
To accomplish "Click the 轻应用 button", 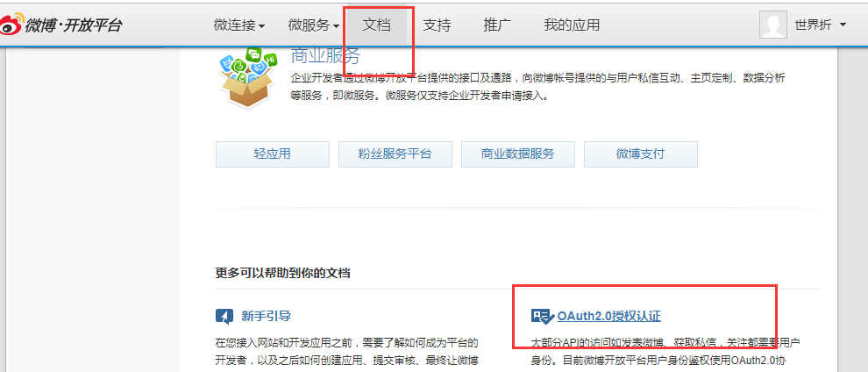I will click(x=273, y=154).
